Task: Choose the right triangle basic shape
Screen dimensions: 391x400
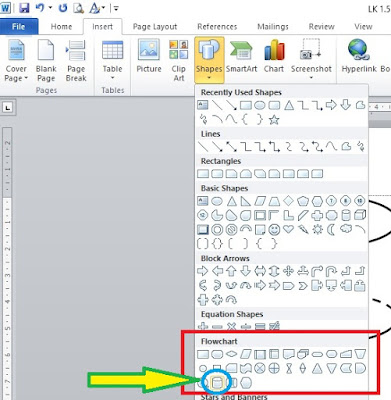Action: [x=246, y=201]
